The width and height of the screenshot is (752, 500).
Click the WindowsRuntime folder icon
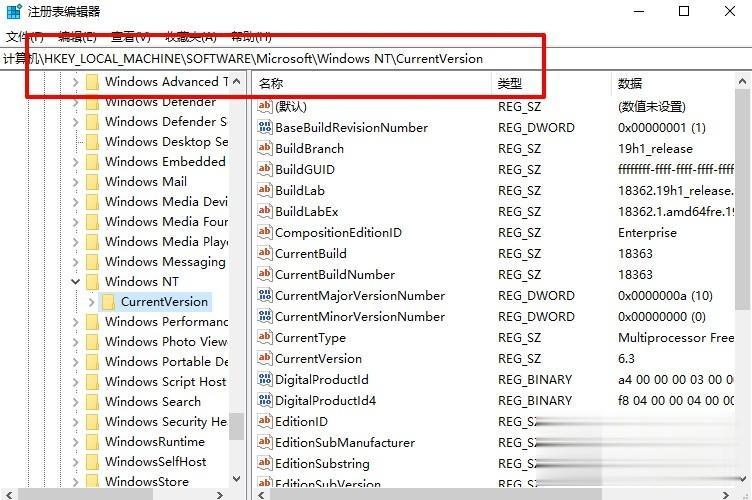click(x=92, y=442)
